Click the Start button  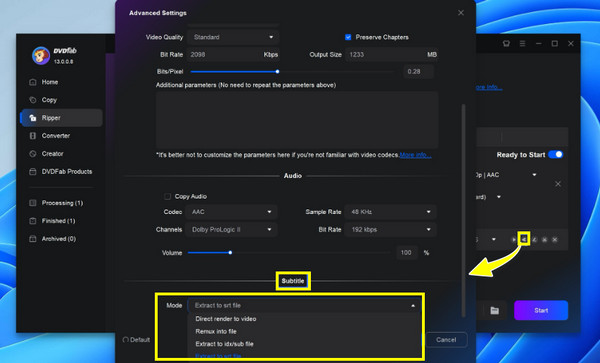[541, 310]
